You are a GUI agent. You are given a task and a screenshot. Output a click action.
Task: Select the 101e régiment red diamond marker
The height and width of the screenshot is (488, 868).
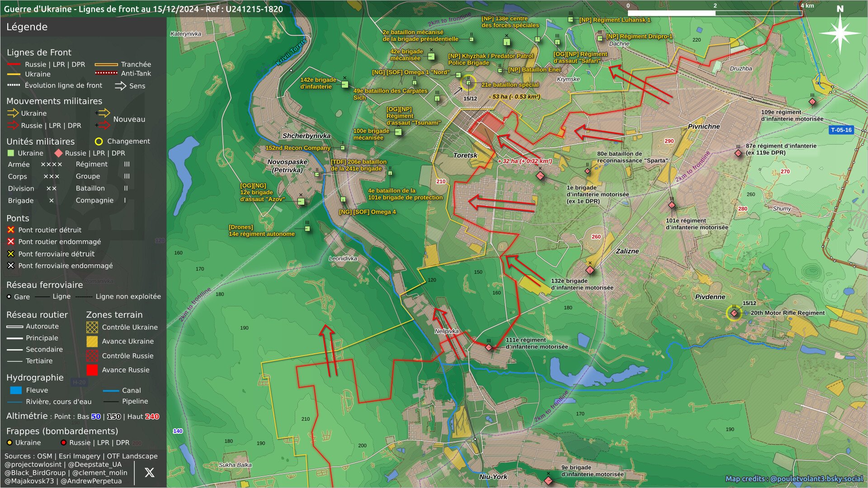click(x=672, y=205)
